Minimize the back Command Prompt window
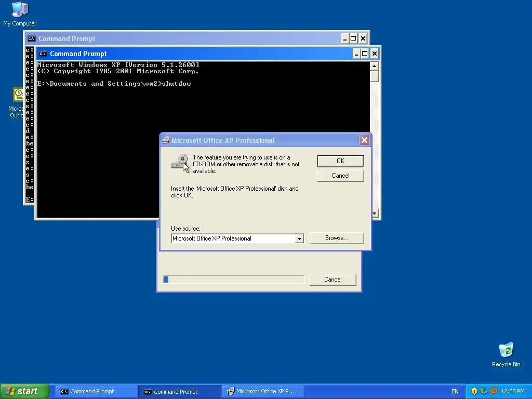Screen dimensions: 532x399 [x=345, y=38]
